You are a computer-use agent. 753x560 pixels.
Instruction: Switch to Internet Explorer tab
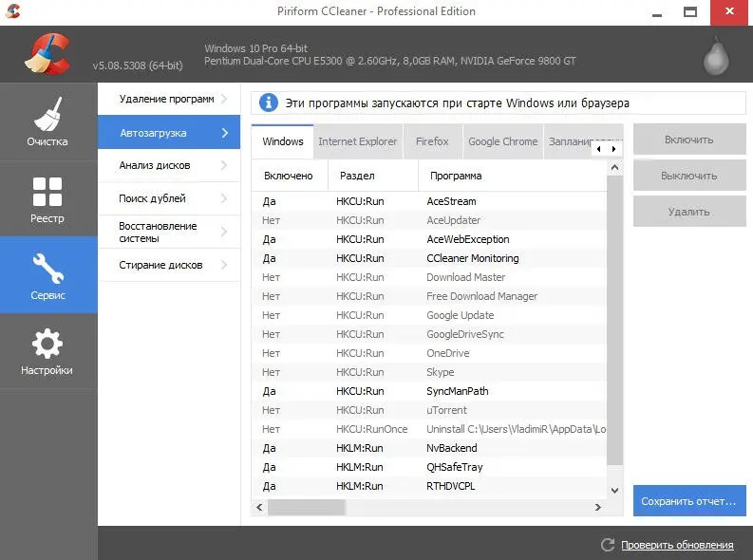tap(358, 141)
